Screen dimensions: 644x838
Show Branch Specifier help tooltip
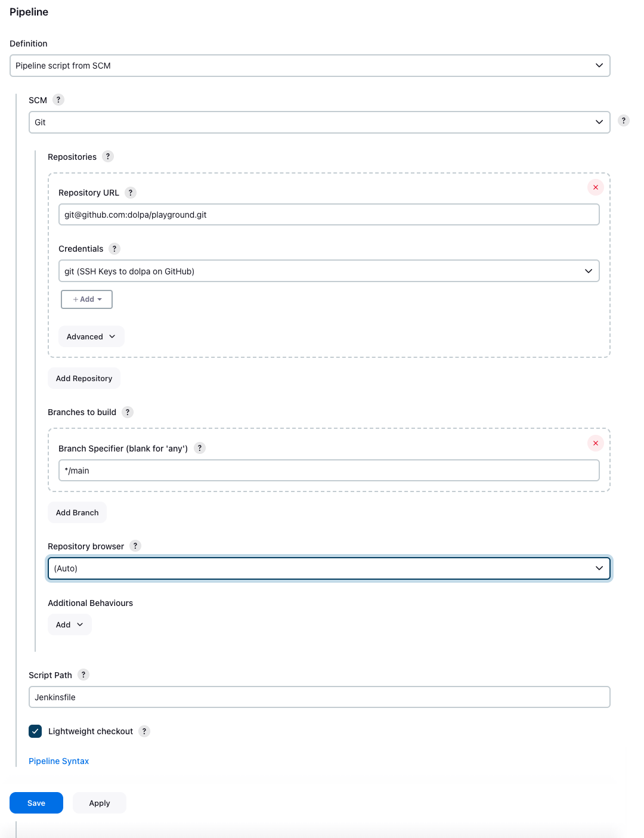pos(200,448)
